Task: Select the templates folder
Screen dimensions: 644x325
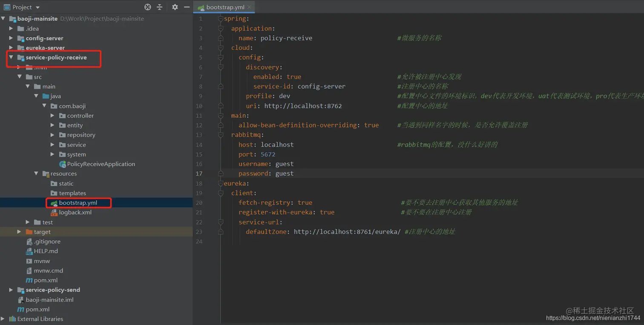Action: 72,193
